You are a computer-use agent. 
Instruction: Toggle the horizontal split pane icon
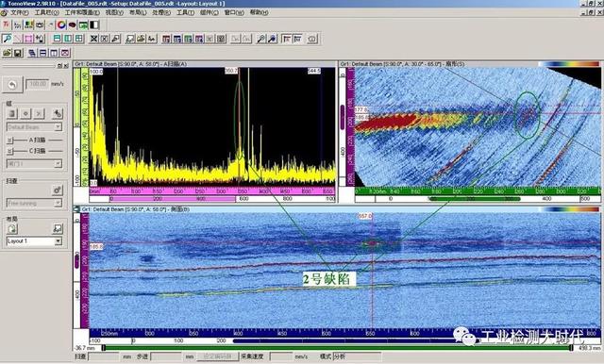click(57, 39)
